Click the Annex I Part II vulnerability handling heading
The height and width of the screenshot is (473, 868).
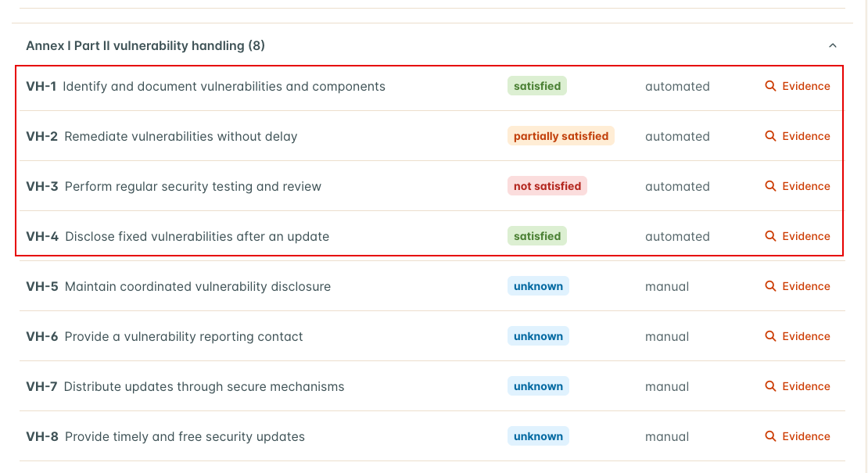click(145, 45)
